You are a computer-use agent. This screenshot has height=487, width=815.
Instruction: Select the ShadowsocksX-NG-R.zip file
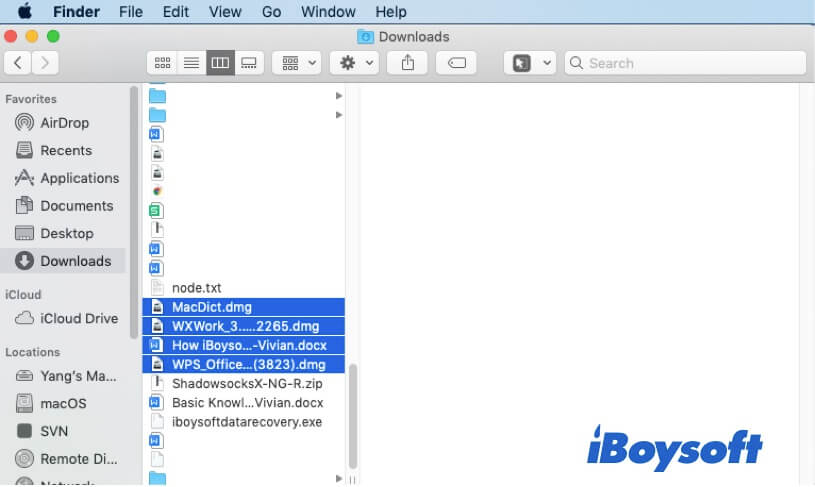pos(247,383)
